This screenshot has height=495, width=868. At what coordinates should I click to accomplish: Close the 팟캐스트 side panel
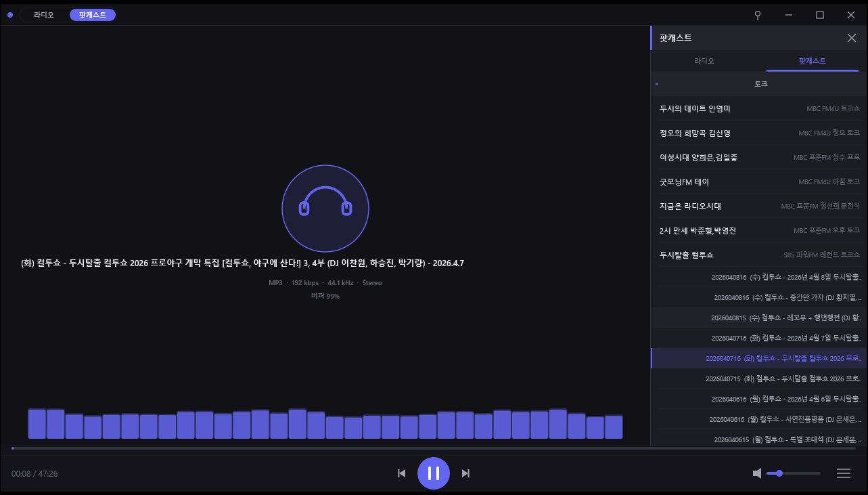point(851,38)
